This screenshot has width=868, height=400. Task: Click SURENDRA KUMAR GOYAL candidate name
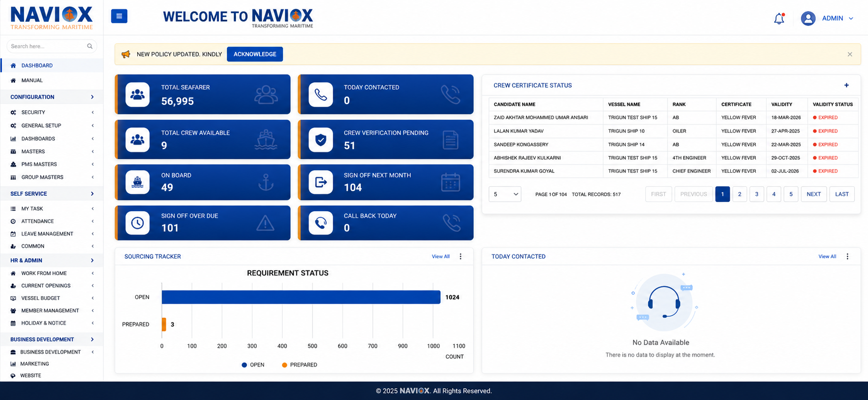[524, 171]
